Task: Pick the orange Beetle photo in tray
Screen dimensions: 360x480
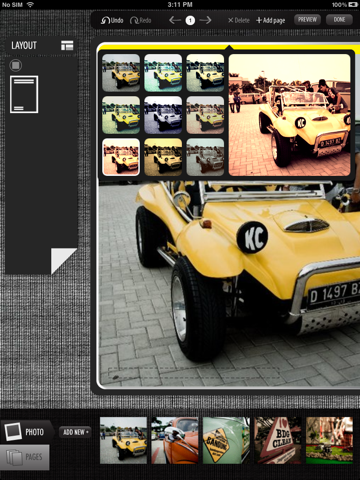Action: [175, 440]
